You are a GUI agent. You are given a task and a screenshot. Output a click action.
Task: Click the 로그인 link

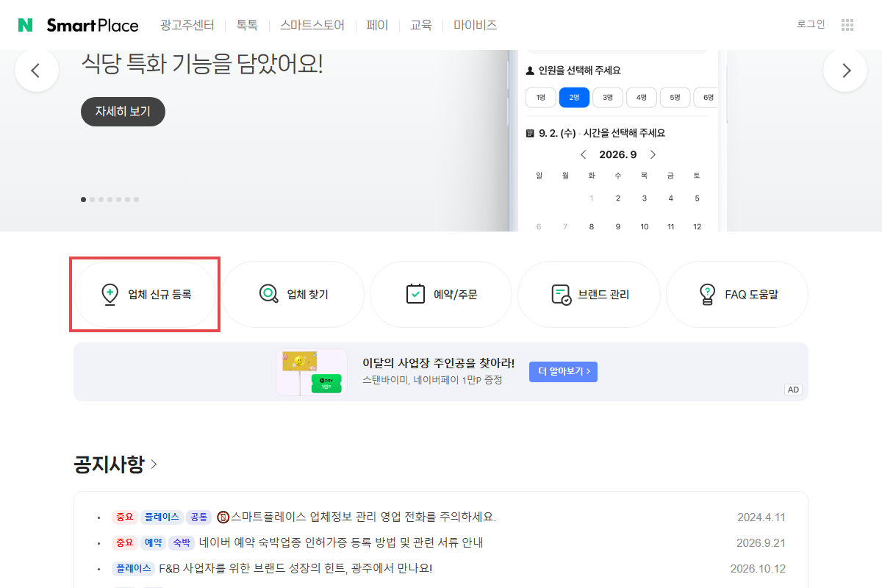811,24
